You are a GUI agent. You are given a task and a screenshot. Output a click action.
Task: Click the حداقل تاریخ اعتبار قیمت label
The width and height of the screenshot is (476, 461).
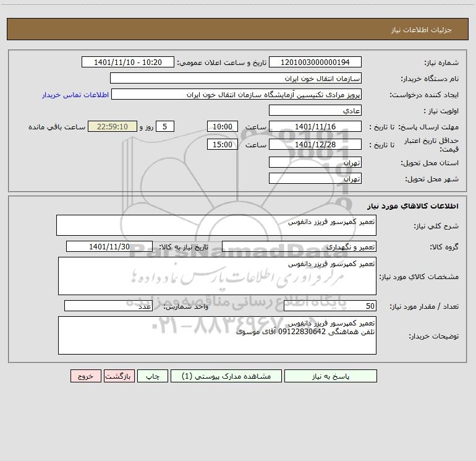(x=431, y=145)
